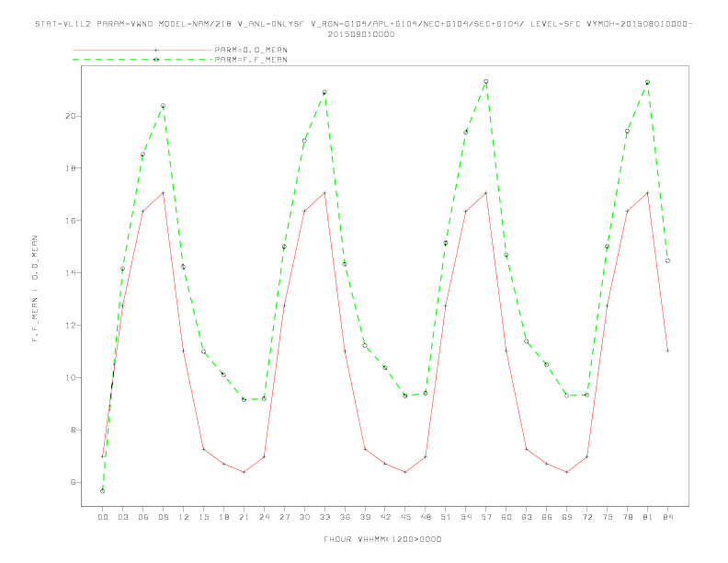Click x-axis tick label 60
The image size is (728, 563).
coord(506,517)
